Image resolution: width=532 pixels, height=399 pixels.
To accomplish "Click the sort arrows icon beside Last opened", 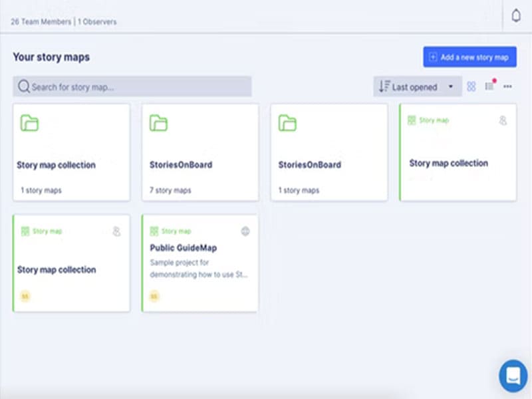I will pos(384,86).
